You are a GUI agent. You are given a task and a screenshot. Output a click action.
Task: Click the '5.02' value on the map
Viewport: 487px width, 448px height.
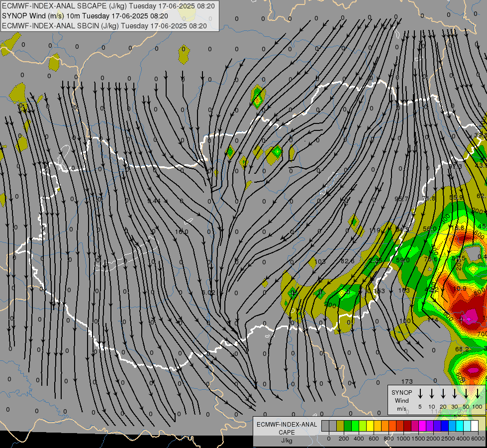(208, 293)
